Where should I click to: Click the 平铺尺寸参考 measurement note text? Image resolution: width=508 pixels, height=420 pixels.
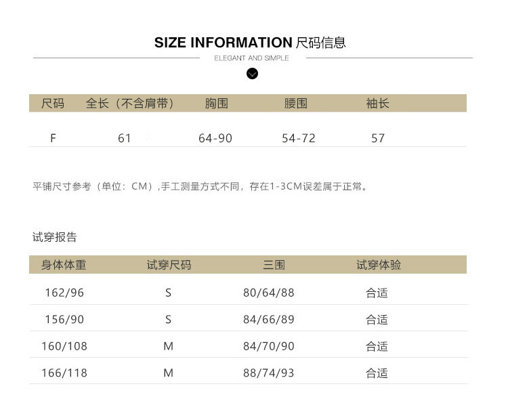(x=200, y=186)
